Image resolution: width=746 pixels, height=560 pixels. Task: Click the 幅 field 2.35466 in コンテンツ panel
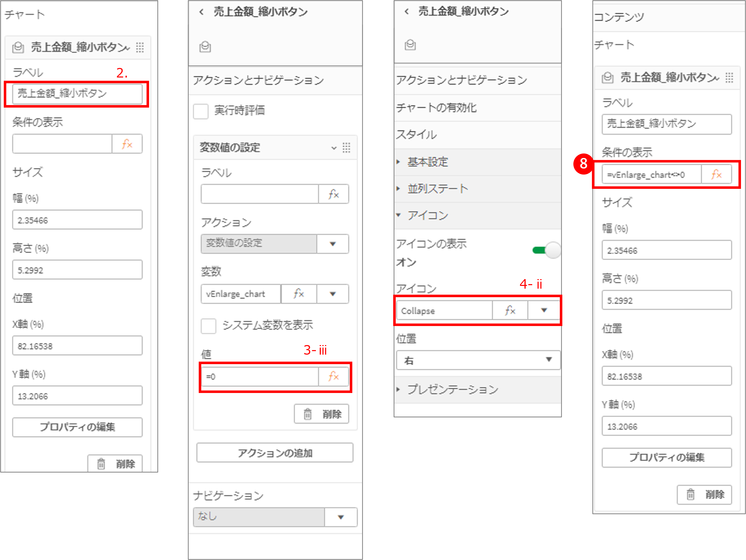pos(667,250)
